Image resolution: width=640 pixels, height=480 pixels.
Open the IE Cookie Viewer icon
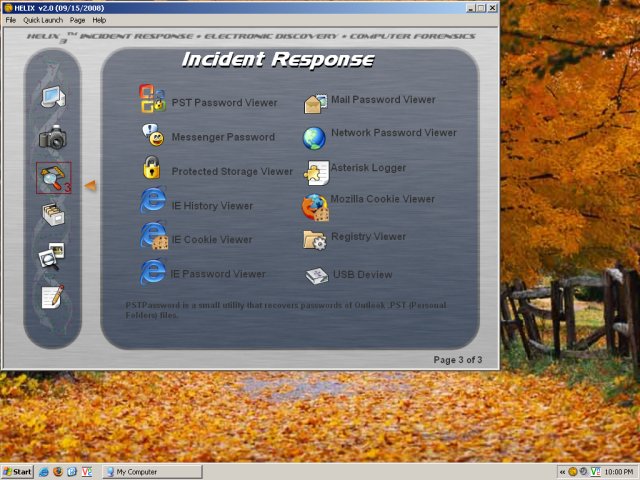(x=154, y=236)
